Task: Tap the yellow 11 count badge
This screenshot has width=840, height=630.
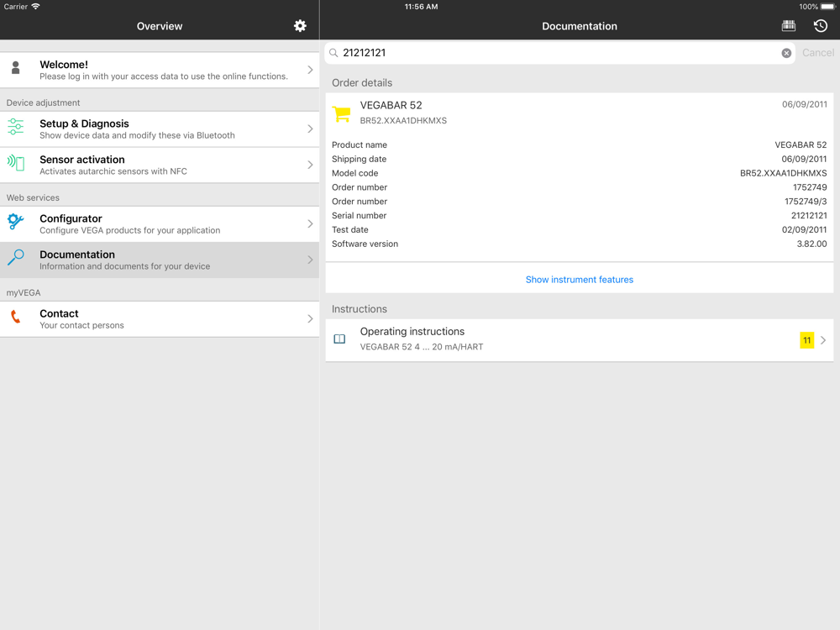Action: 806,340
